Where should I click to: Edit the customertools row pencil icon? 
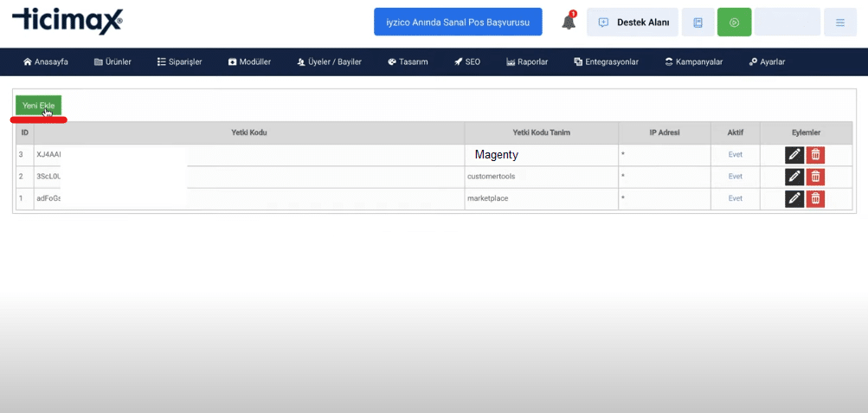point(794,177)
